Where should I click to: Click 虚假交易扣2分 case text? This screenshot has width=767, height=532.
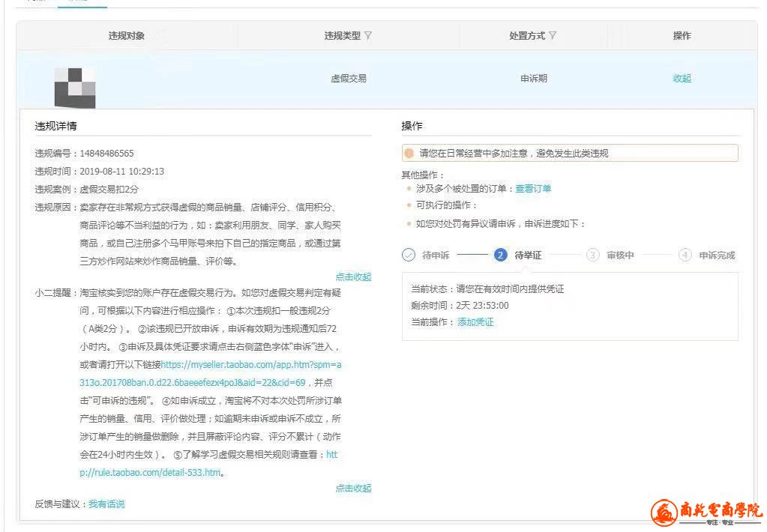[x=109, y=190]
